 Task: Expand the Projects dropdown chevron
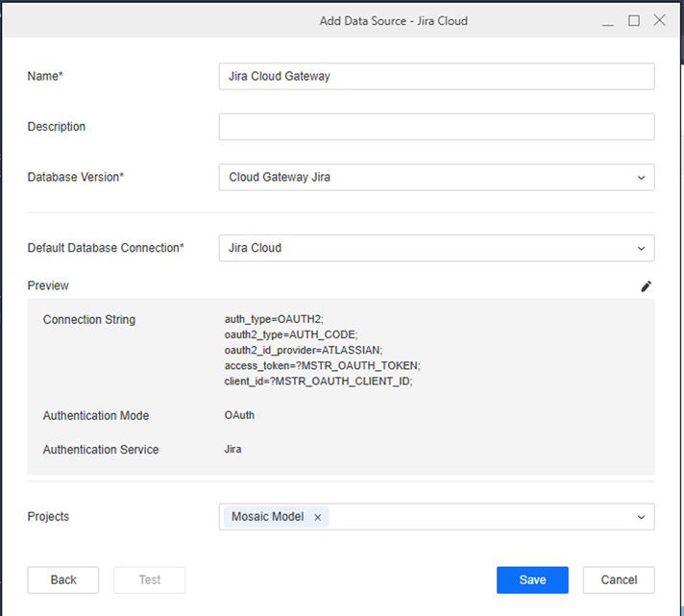coord(641,517)
